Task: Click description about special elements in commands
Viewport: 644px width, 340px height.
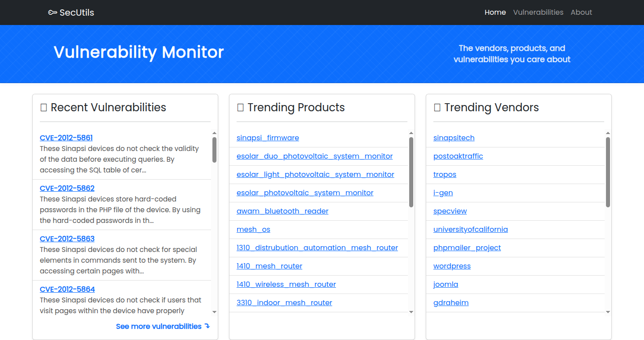Action: click(119, 260)
